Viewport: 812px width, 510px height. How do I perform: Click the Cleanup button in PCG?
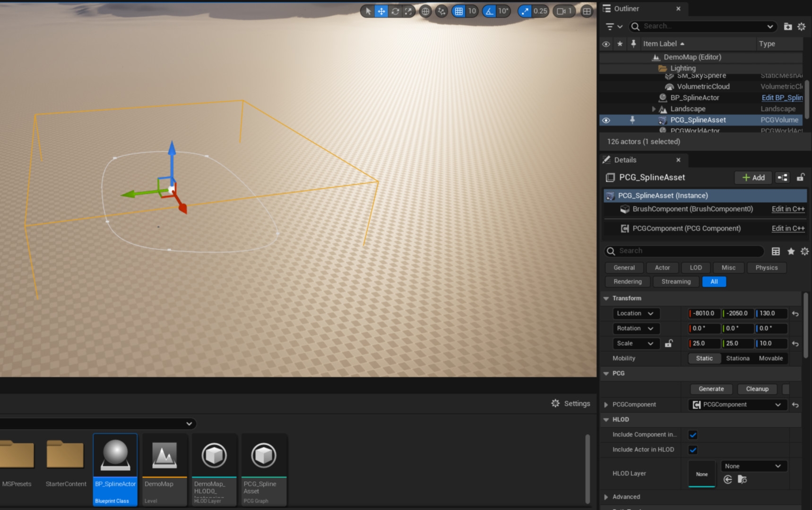click(757, 389)
